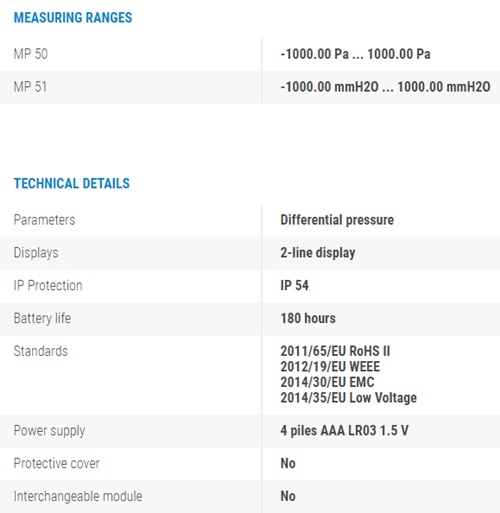The image size is (500, 513).
Task: Select the Parameters label
Action: pos(44,220)
